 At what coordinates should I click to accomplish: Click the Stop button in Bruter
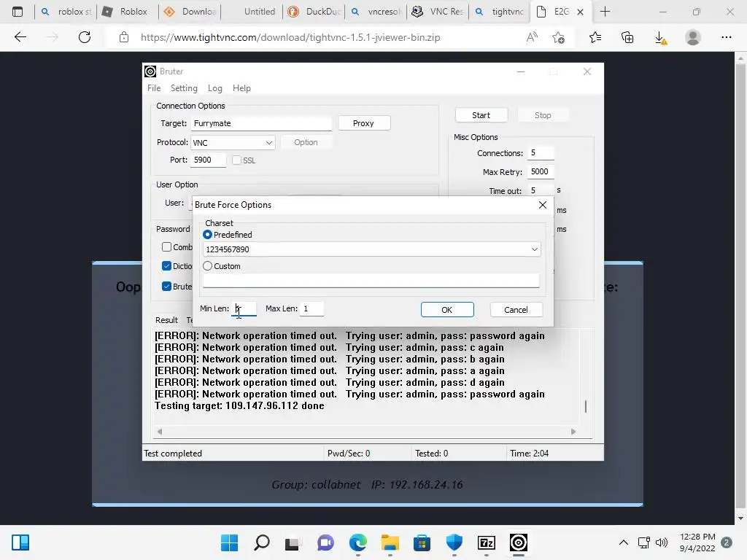pos(543,115)
